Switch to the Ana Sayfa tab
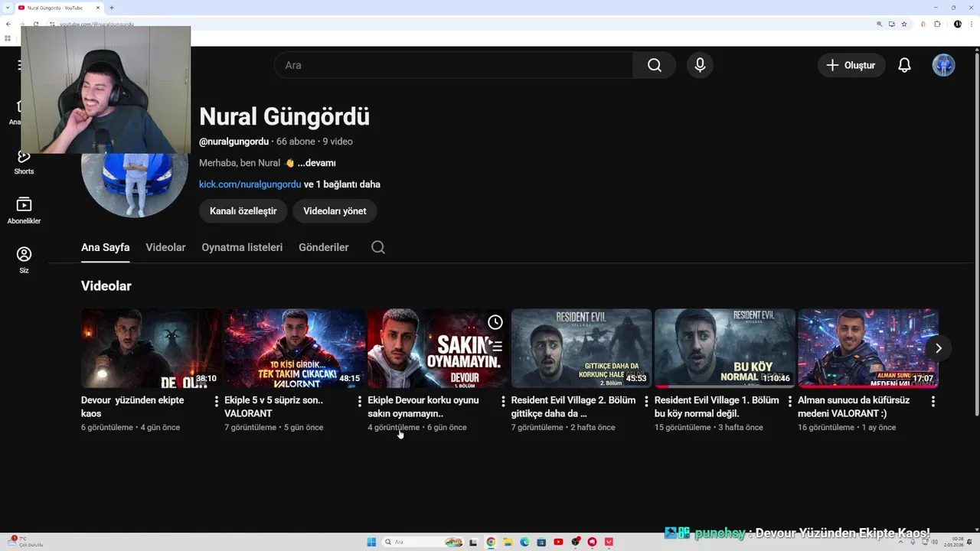 click(105, 247)
